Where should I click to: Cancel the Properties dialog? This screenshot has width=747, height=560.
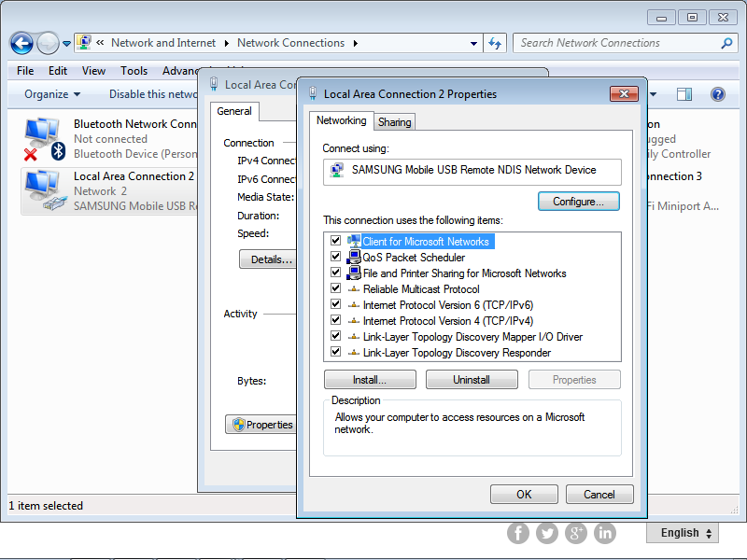(599, 495)
